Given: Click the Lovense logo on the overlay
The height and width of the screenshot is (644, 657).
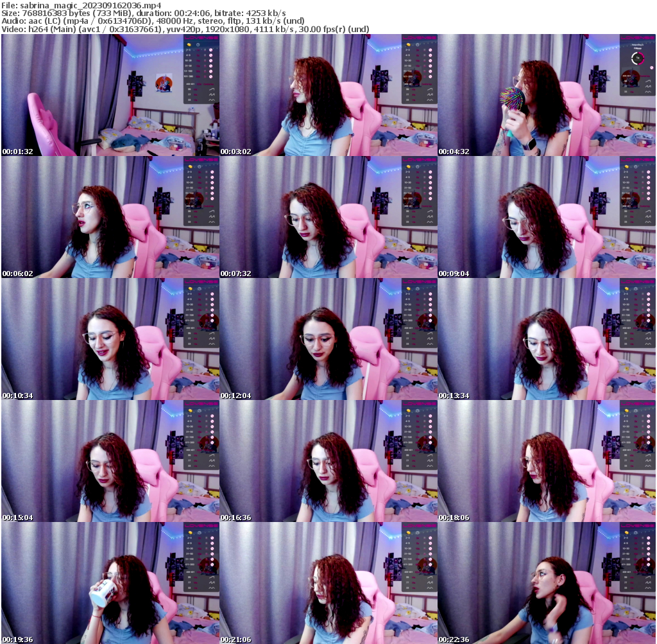Looking at the screenshot, I should [201, 38].
